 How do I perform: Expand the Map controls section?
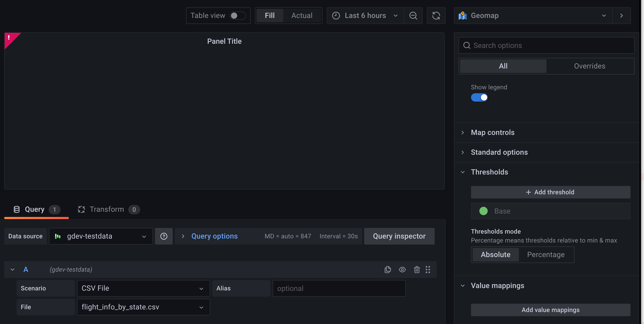tap(492, 133)
